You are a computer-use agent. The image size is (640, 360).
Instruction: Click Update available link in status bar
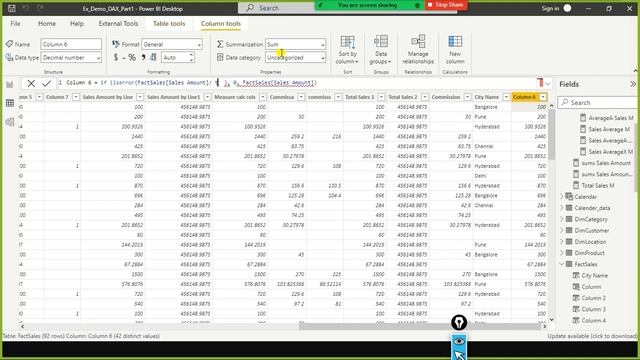pyautogui.click(x=592, y=336)
